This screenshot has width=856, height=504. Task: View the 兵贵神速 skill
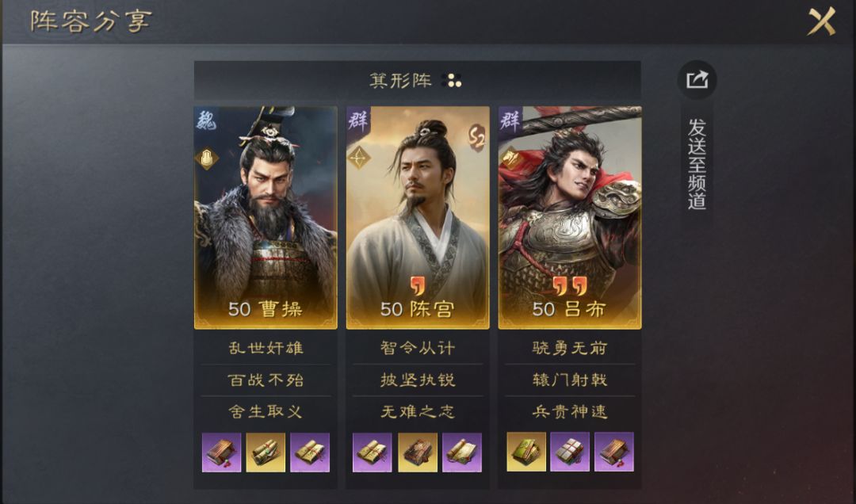click(x=570, y=411)
